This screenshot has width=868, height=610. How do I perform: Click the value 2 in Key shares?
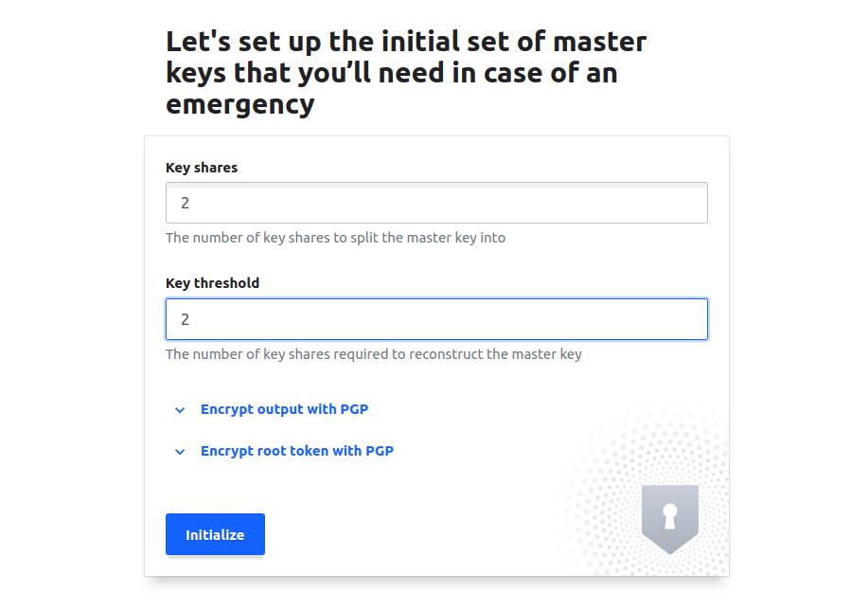(x=186, y=204)
